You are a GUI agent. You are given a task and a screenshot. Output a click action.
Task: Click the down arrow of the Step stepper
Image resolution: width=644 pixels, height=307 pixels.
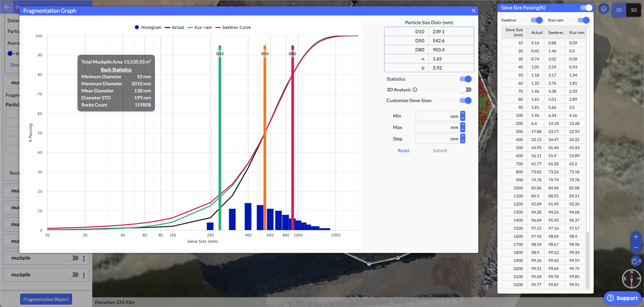(x=463, y=141)
